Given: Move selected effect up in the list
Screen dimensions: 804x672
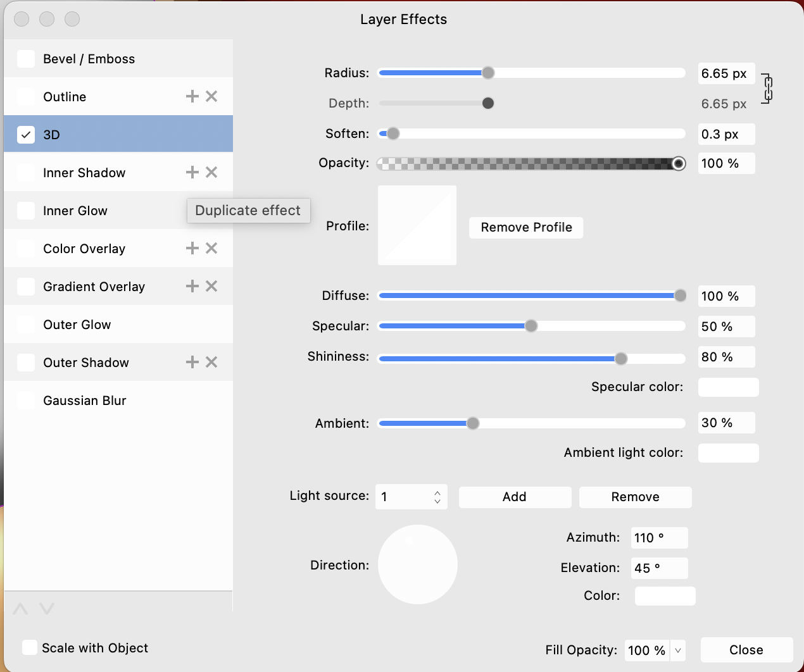Looking at the screenshot, I should [x=20, y=608].
